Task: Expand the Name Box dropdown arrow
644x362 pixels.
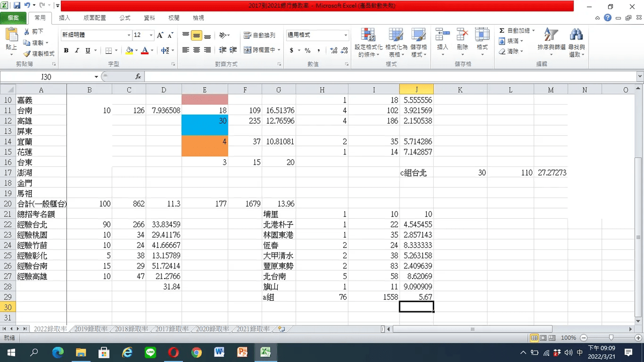Action: pos(96,76)
